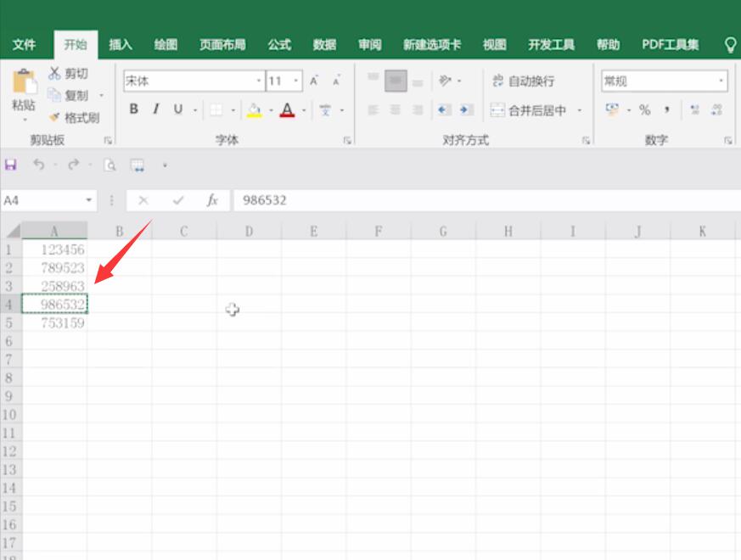
Task: Customize Quick Access Toolbar arrow
Action: click(165, 165)
